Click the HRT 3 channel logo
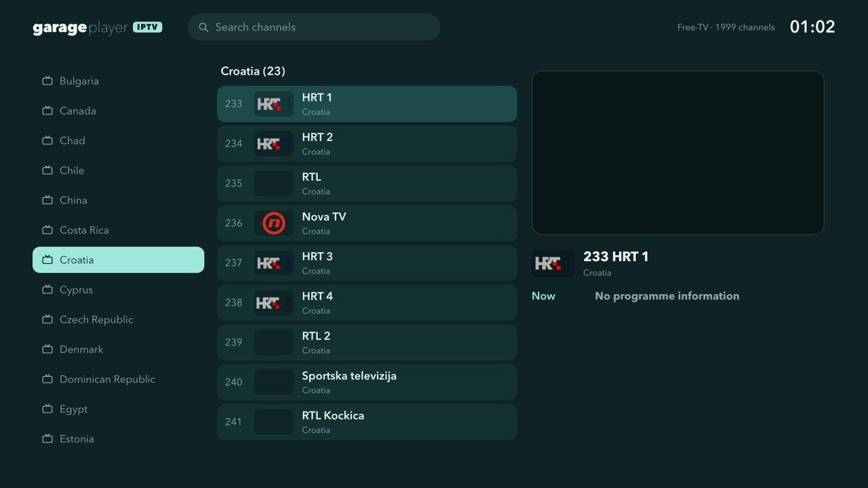This screenshot has height=488, width=868. (274, 263)
